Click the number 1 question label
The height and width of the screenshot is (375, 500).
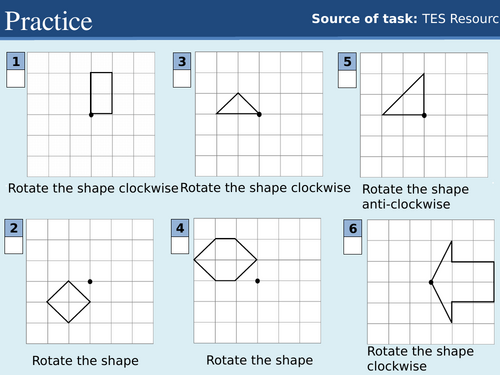tap(16, 61)
